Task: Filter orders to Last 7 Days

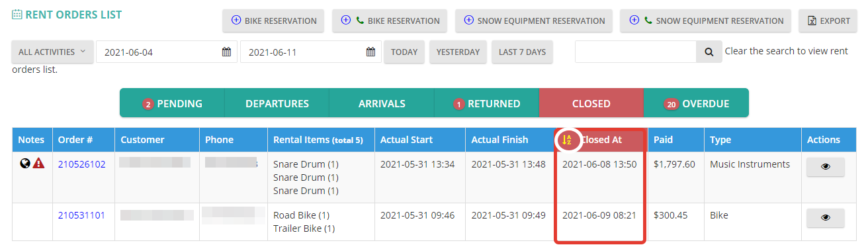Action: tap(522, 52)
